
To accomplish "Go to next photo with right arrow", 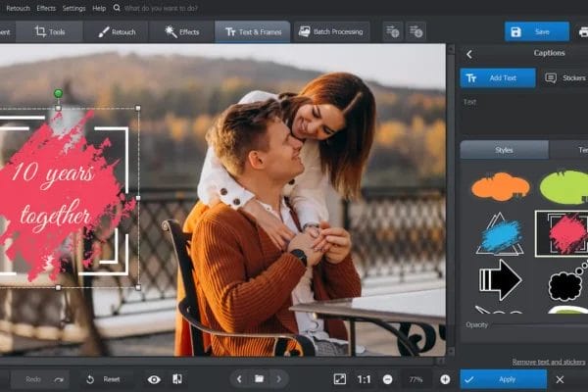I will [x=278, y=379].
